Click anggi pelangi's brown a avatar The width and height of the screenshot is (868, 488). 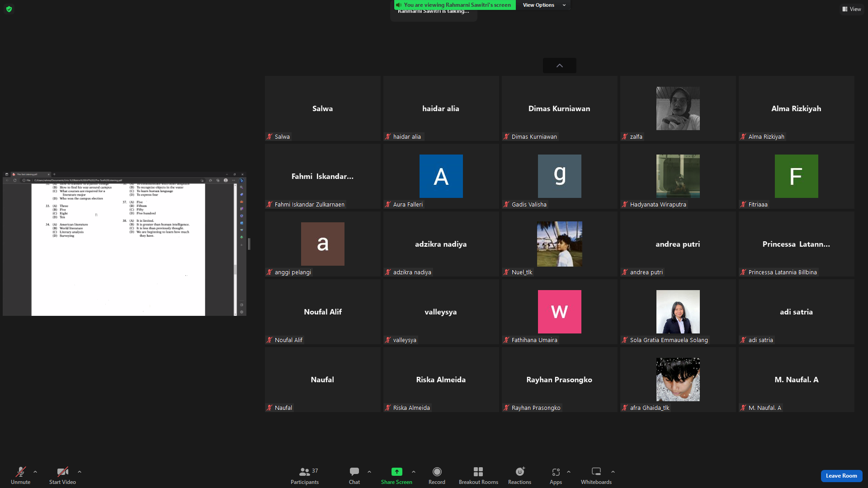[322, 244]
